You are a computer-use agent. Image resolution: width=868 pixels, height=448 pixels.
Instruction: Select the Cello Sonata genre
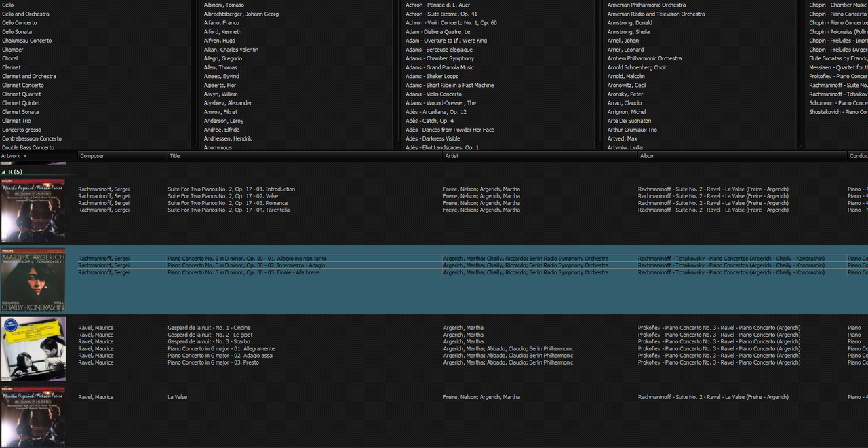[x=17, y=31]
